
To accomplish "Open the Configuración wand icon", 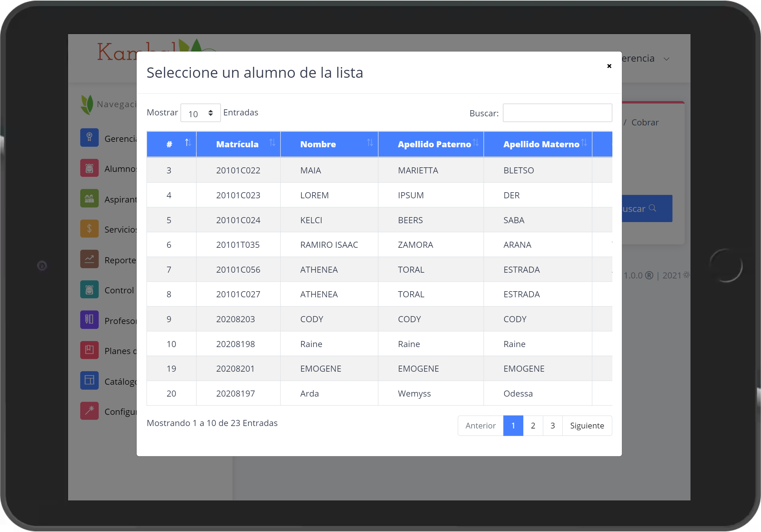I will tap(89, 411).
